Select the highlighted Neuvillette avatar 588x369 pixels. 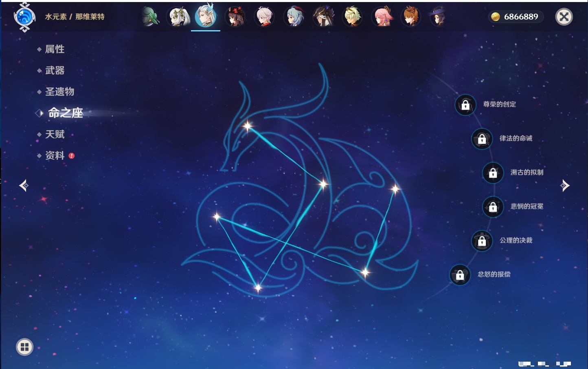(206, 16)
